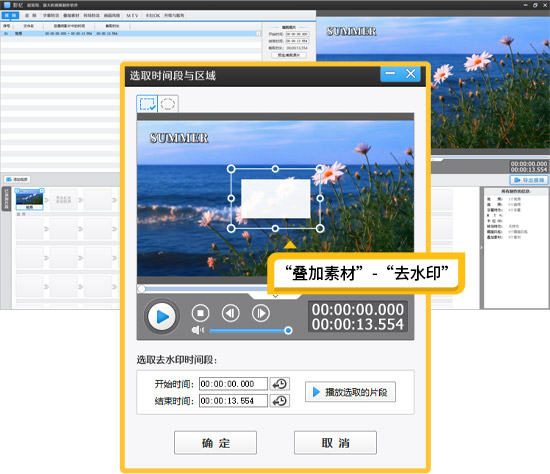
Task: Click the 开始时间 input field
Action: pos(233,384)
